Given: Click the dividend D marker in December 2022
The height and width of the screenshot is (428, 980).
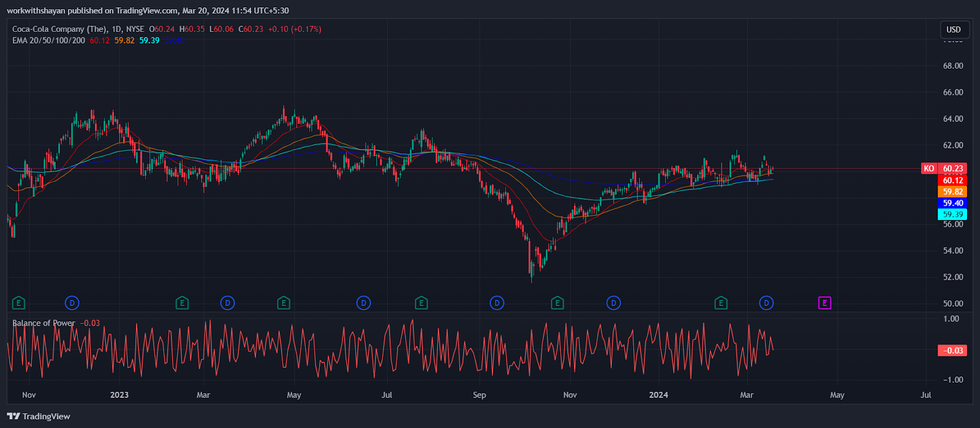Looking at the screenshot, I should [x=72, y=303].
